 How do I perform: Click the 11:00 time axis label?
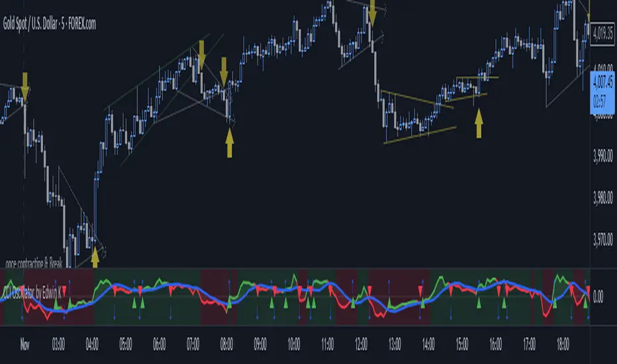(328, 345)
